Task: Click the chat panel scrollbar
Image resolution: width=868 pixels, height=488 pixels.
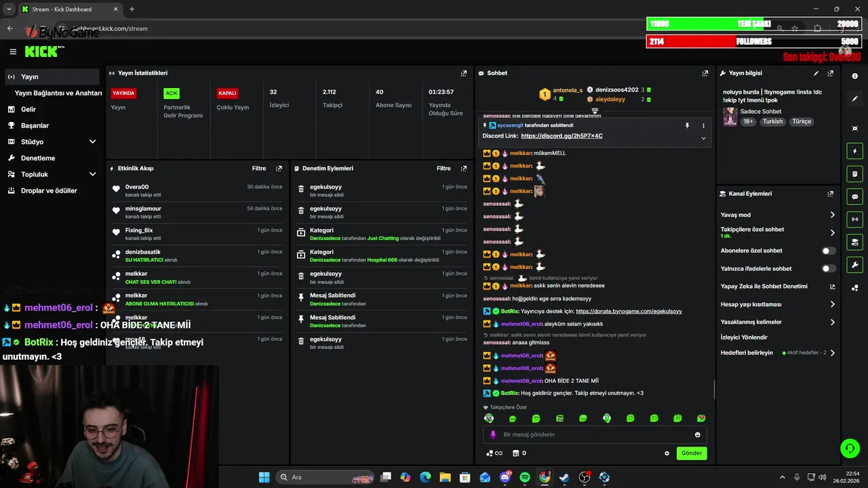Action: tap(713, 390)
